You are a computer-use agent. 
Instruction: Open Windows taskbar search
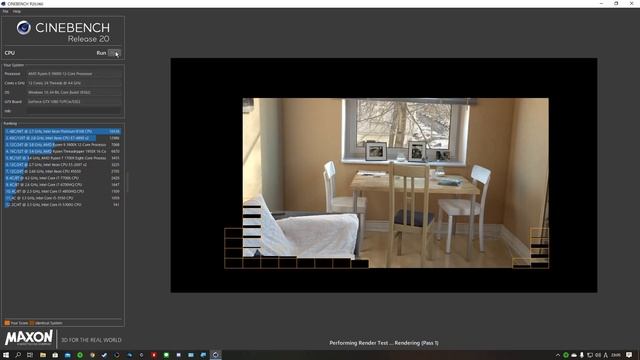(x=18, y=355)
